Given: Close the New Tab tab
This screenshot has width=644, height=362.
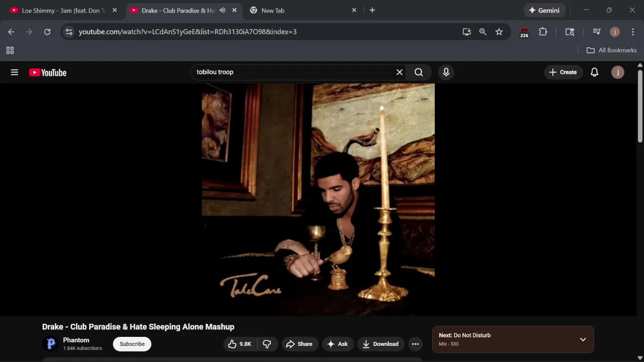Looking at the screenshot, I should click(x=354, y=10).
